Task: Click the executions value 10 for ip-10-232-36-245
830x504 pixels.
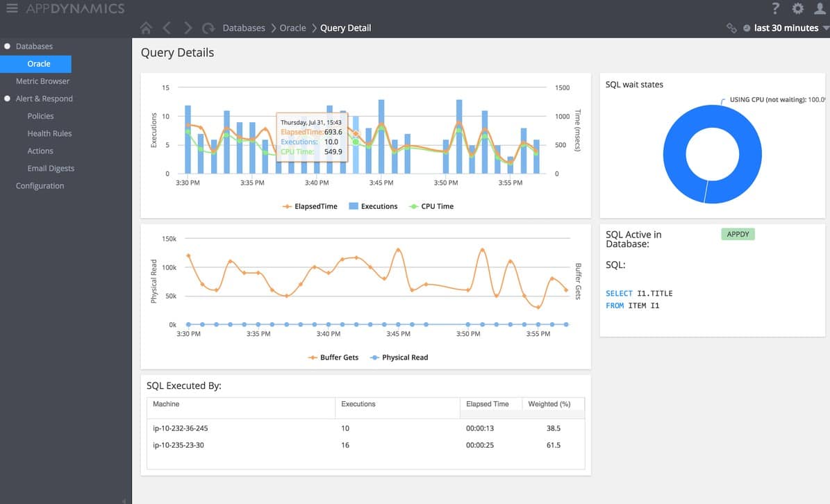Action: 345,428
